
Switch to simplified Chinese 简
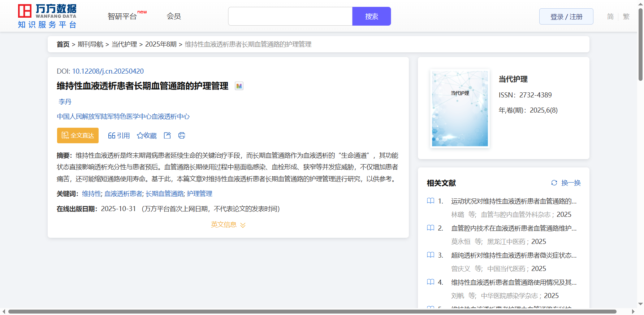610,17
